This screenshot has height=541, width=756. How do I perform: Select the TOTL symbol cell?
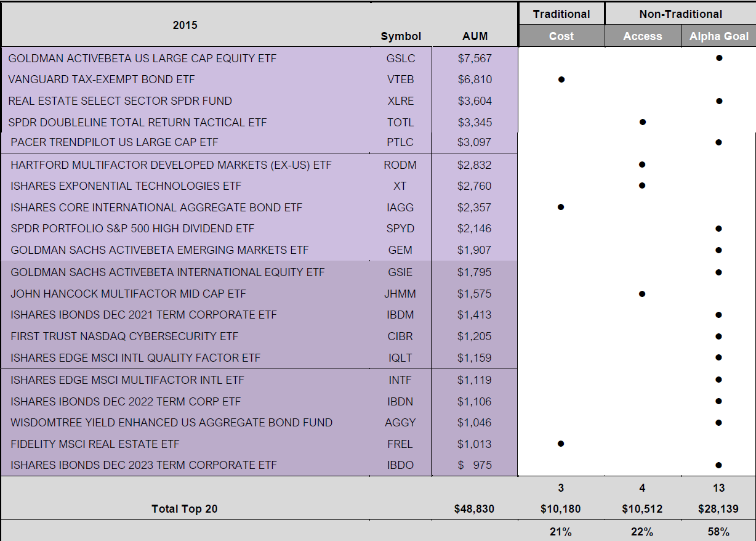[x=401, y=123]
